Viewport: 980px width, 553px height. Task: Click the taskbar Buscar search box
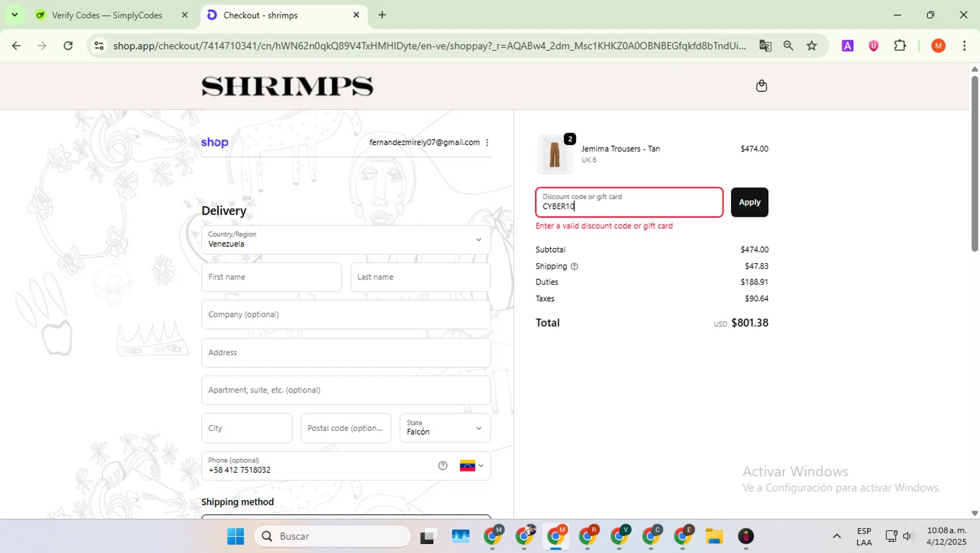tap(333, 536)
